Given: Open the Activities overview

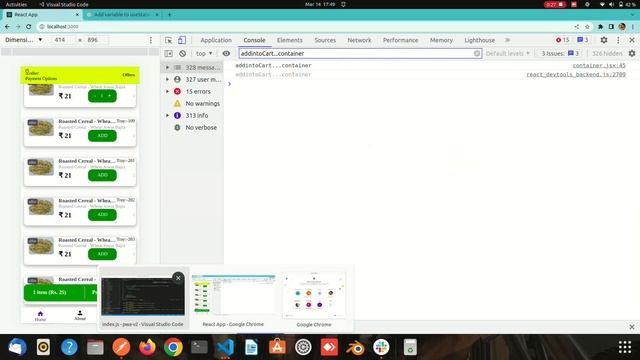Looking at the screenshot, I should 16,4.
